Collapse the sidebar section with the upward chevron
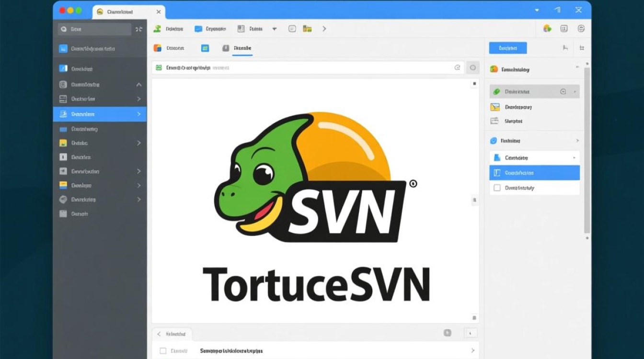Screen dimensions: 644x359 (139, 85)
